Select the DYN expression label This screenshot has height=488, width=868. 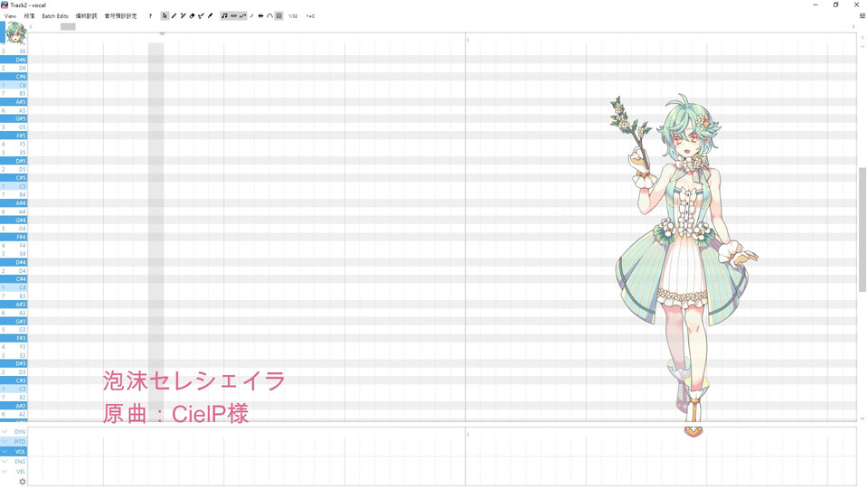[19, 432]
